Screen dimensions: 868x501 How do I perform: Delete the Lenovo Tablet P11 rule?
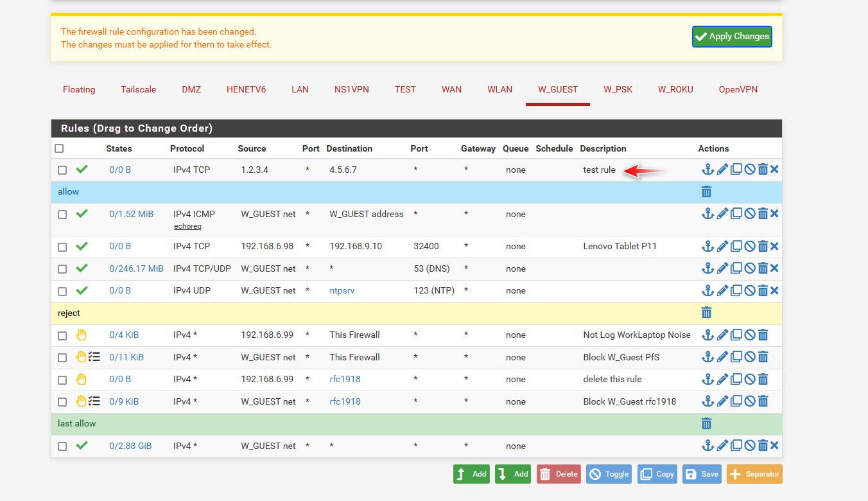(x=763, y=246)
